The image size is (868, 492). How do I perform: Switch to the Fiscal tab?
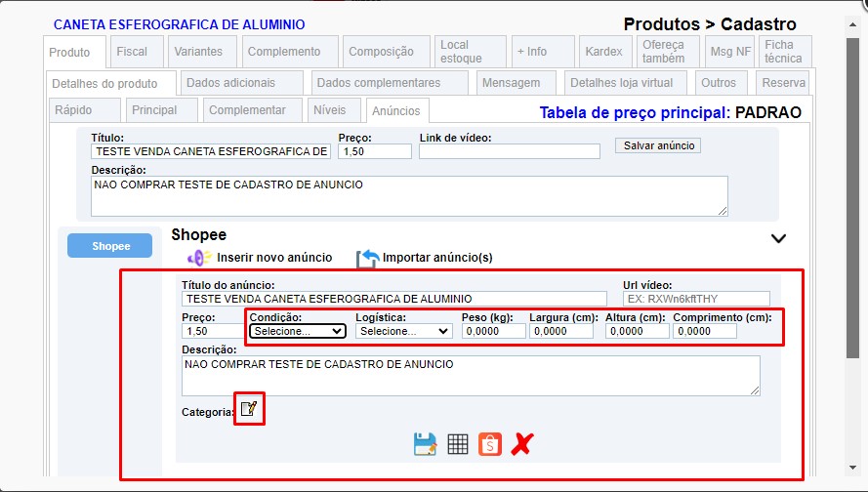tap(137, 52)
